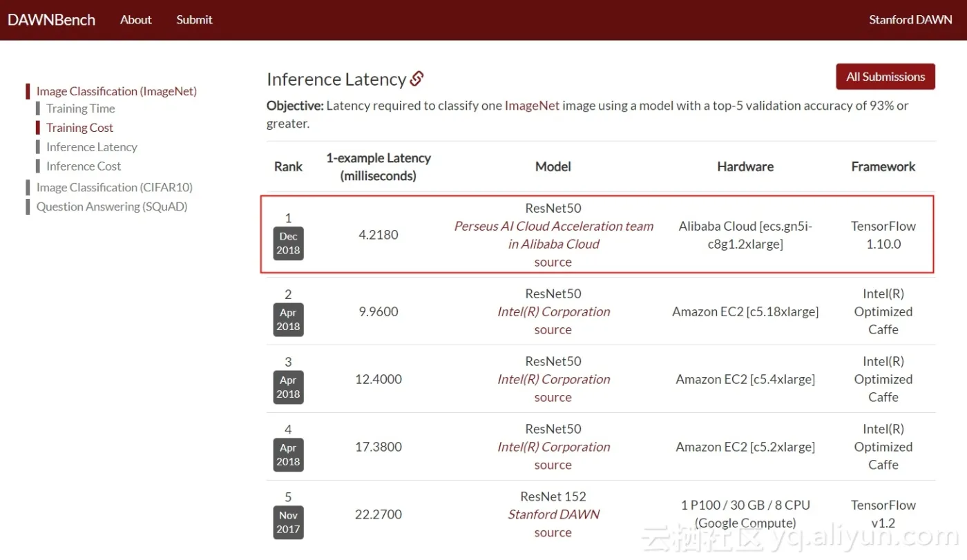Image resolution: width=967 pixels, height=560 pixels.
Task: Click the Inference Latency page heading
Action: pos(336,79)
